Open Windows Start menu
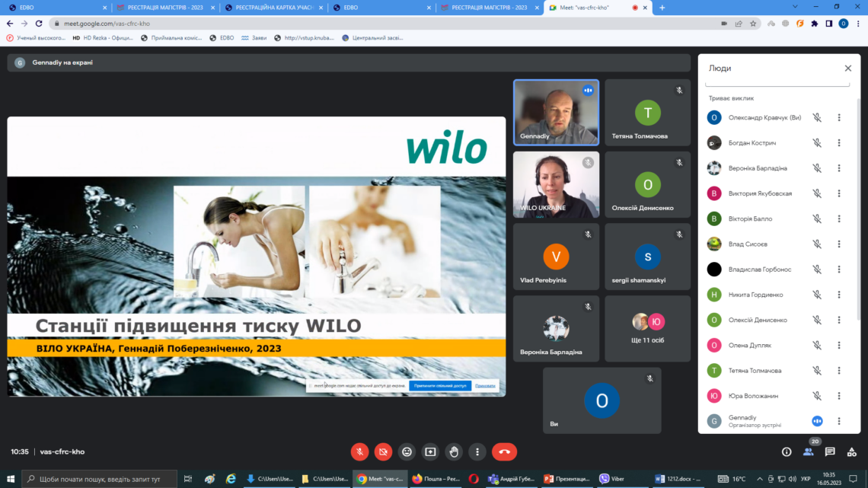 [x=11, y=479]
